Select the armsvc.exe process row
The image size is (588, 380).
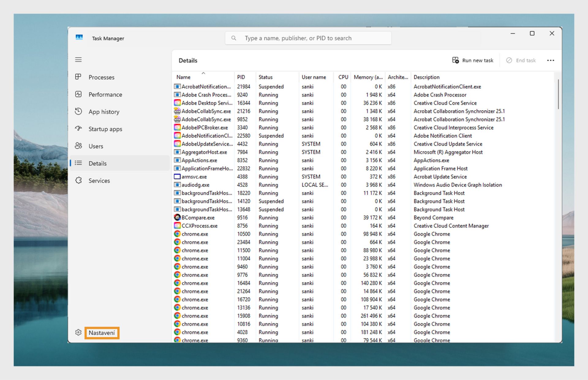[x=194, y=177]
